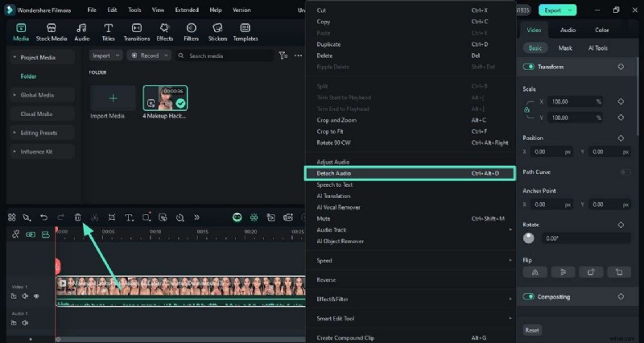Open the Stickers panel
The height and width of the screenshot is (343, 644).
[217, 31]
